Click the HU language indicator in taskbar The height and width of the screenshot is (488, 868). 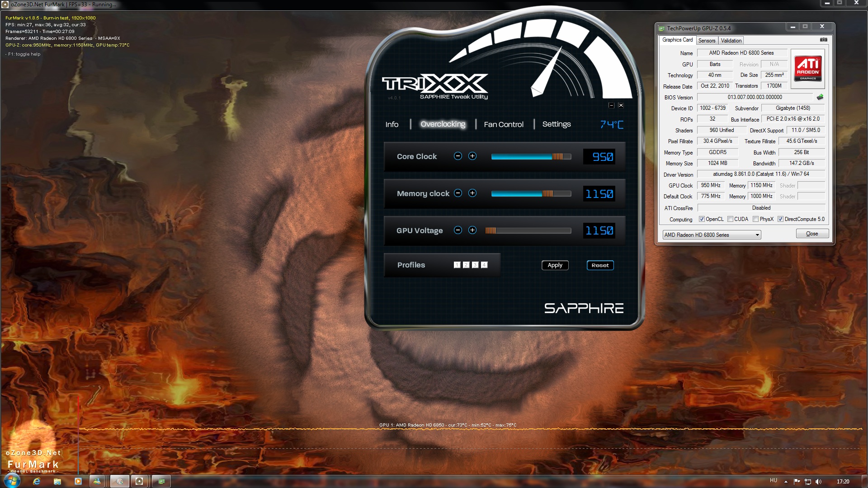click(774, 481)
